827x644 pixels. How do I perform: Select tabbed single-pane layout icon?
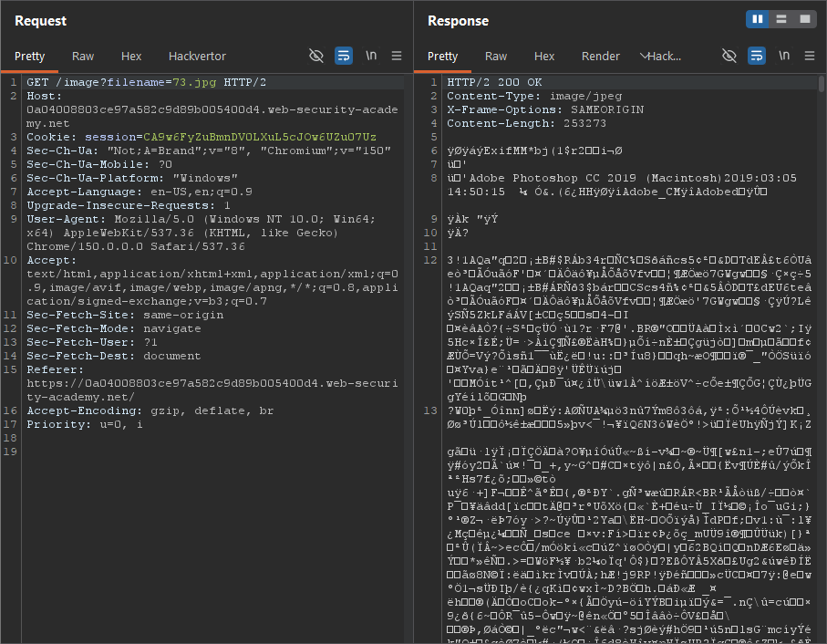pos(805,19)
